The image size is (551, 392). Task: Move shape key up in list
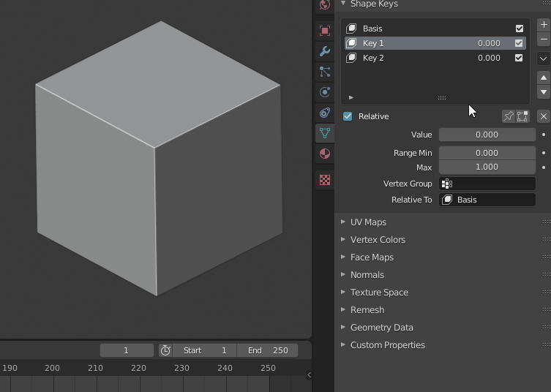(544, 78)
